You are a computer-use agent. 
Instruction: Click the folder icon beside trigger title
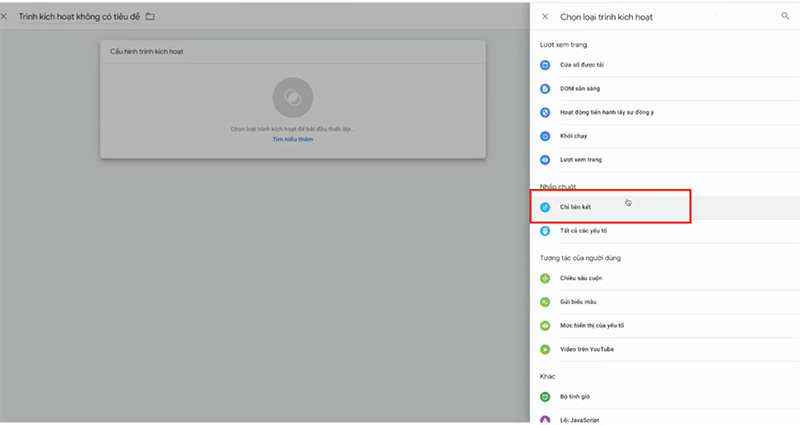[x=150, y=17]
